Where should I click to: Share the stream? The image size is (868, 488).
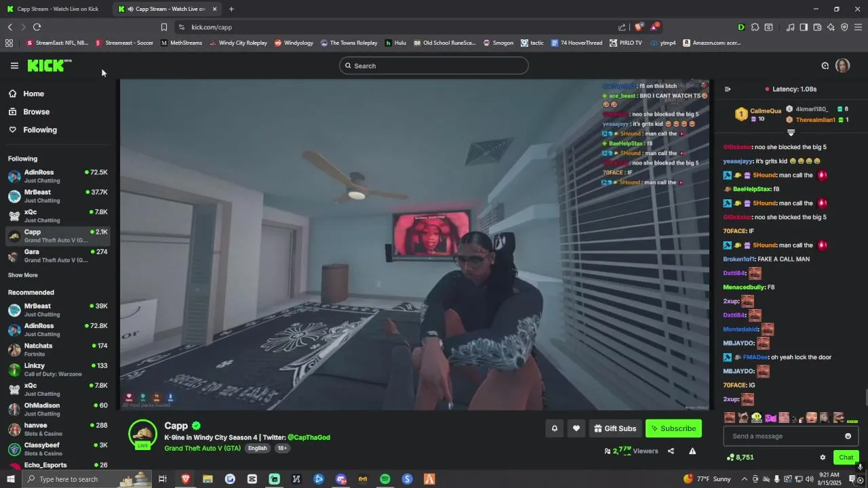point(671,451)
